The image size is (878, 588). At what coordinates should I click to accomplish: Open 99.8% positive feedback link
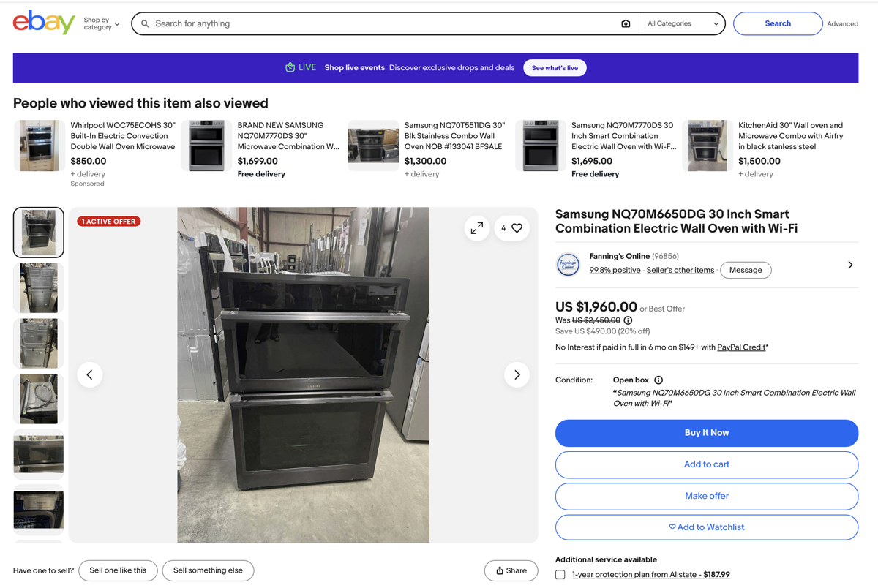615,271
